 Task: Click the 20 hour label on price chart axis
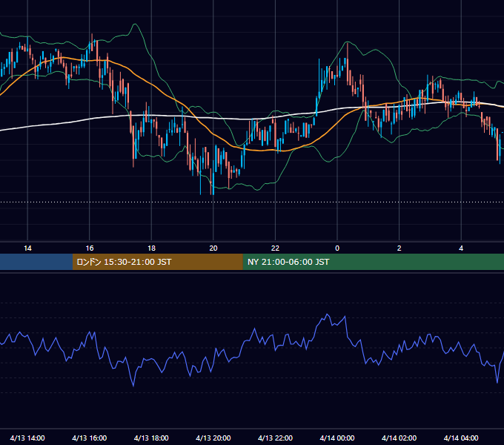[213, 248]
